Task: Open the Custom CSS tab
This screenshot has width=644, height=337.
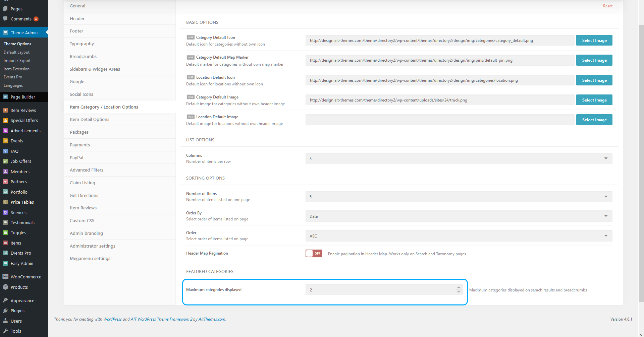Action: point(120,221)
